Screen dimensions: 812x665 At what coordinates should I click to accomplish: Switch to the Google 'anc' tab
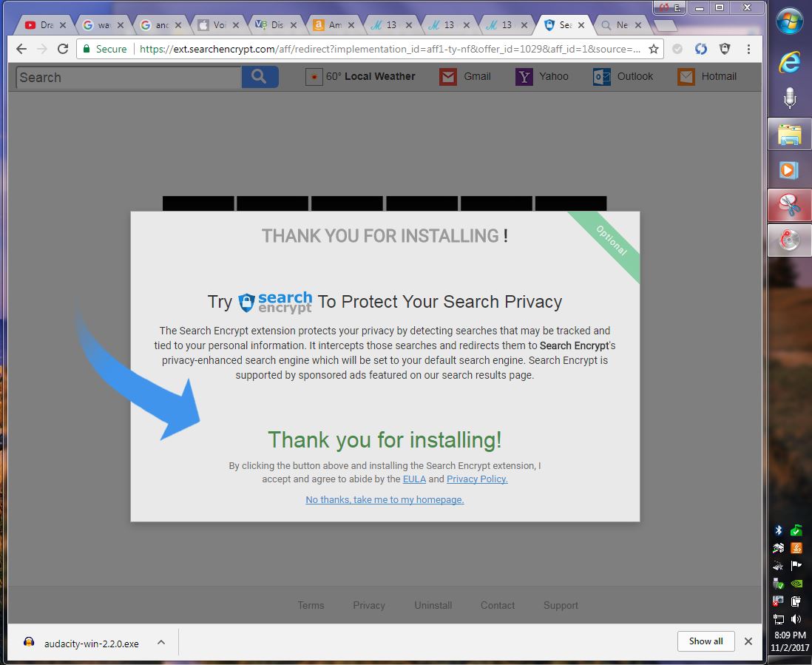click(160, 25)
